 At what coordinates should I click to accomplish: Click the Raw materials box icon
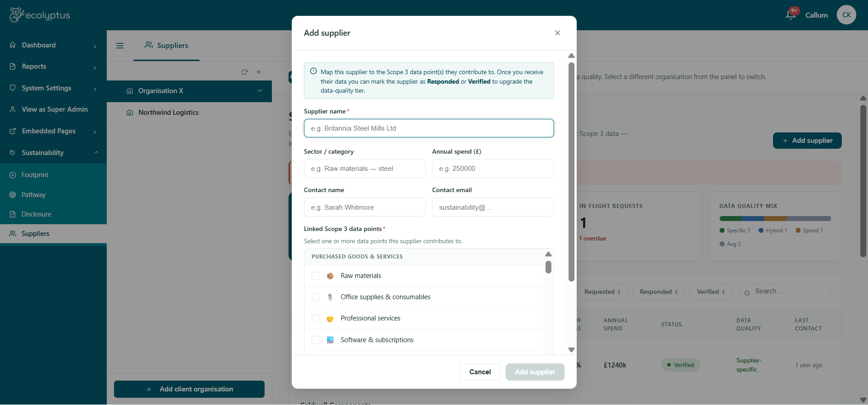[x=330, y=276]
